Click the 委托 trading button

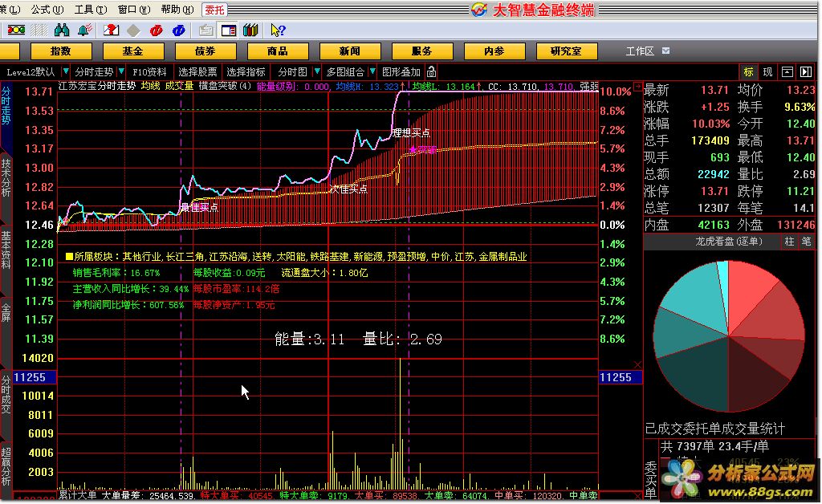[x=214, y=10]
